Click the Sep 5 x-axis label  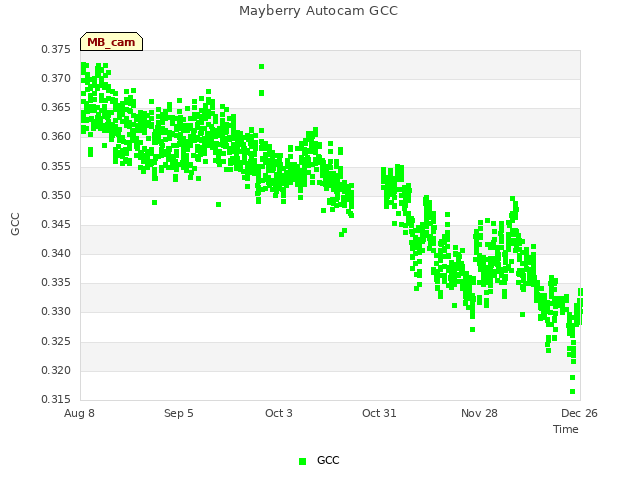pyautogui.click(x=179, y=413)
